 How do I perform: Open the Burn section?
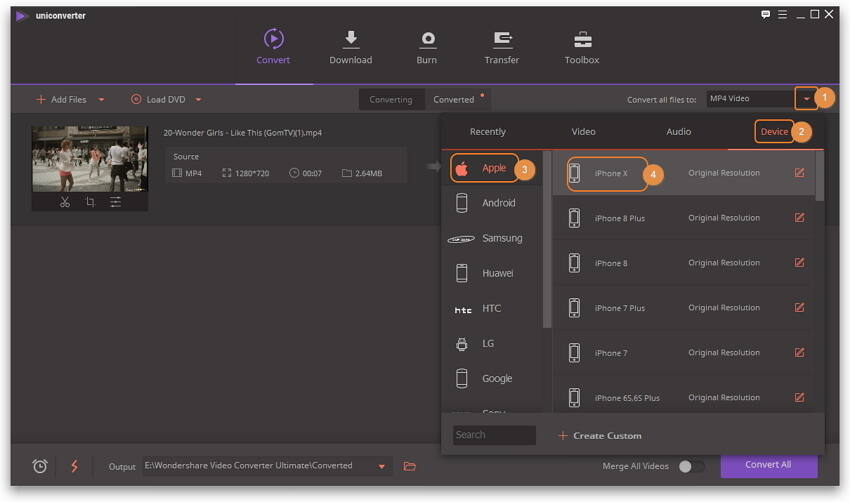(x=427, y=47)
